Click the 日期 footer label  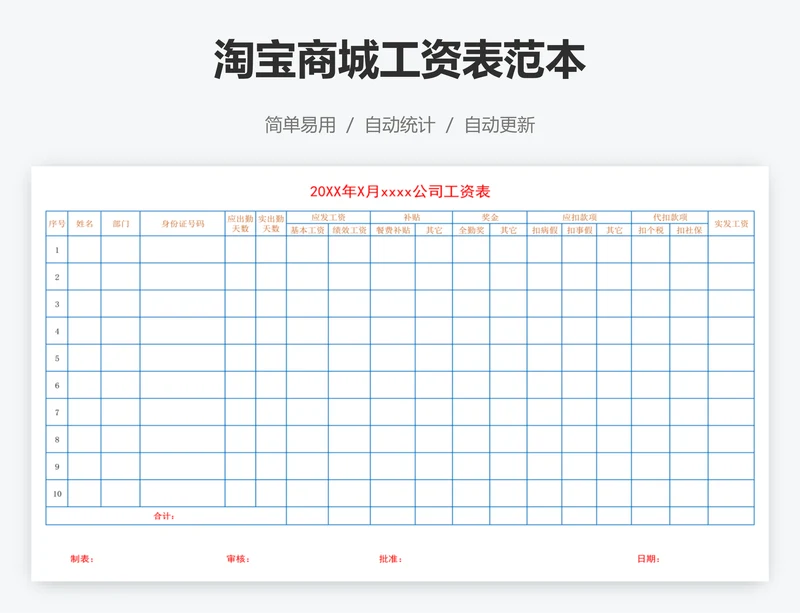[x=648, y=559]
